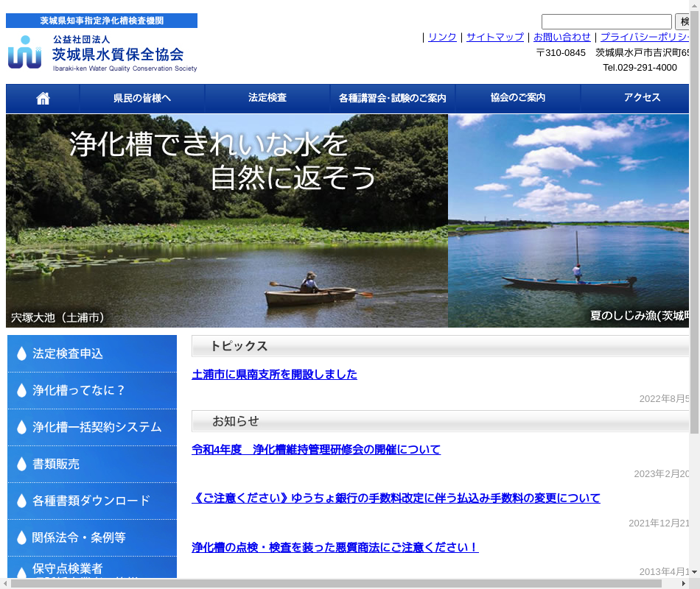This screenshot has height=589, width=700.
Task: Click the search text input field
Action: point(606,21)
